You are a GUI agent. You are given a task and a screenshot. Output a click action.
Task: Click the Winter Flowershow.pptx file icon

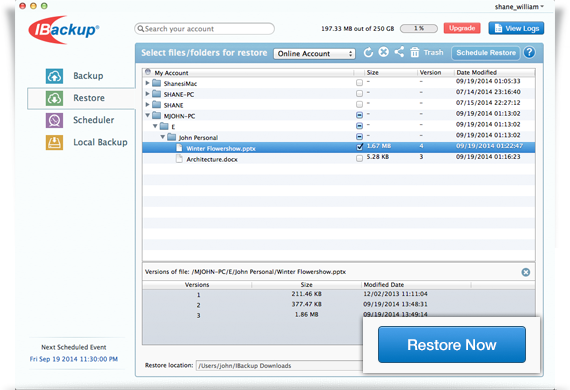coord(179,148)
